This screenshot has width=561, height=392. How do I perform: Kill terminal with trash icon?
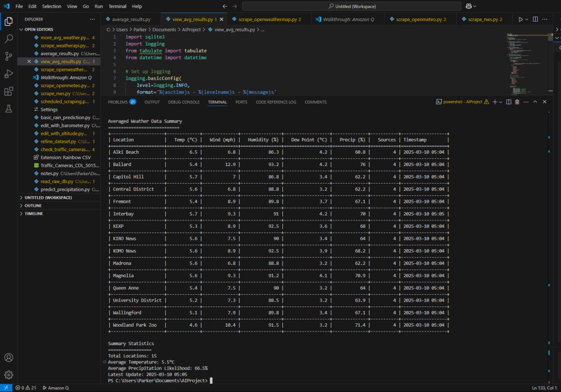517,102
